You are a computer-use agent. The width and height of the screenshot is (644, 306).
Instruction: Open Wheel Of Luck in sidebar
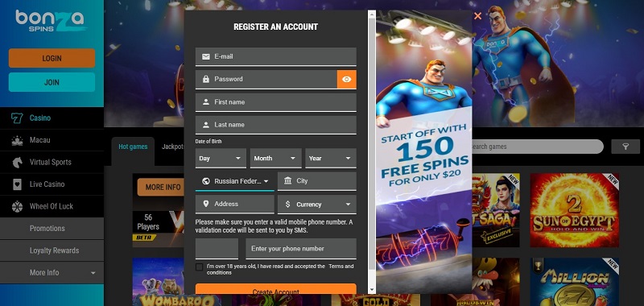[x=52, y=207]
